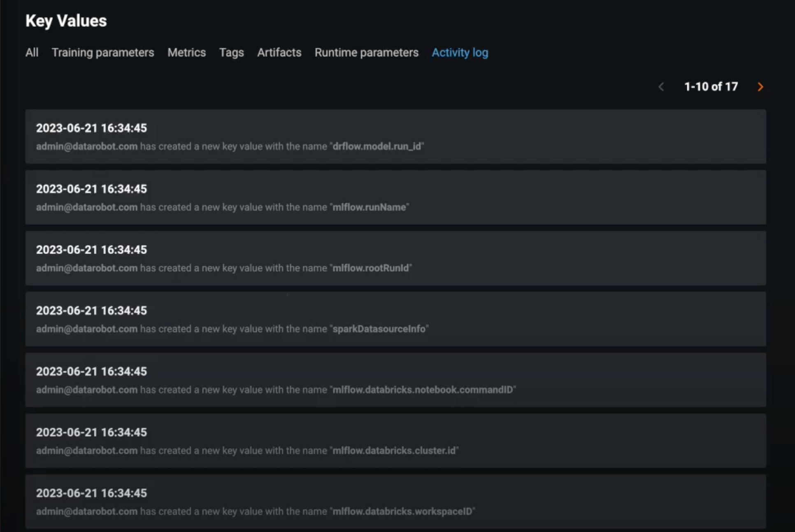Click the sparkDatasourceInfo log entry
The image size is (795, 532).
click(x=395, y=319)
